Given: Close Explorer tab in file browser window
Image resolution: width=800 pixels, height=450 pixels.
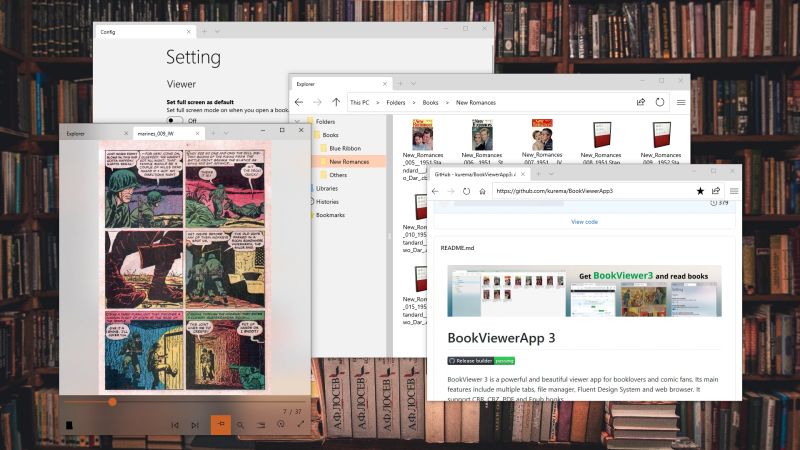Looking at the screenshot, I should tap(385, 84).
